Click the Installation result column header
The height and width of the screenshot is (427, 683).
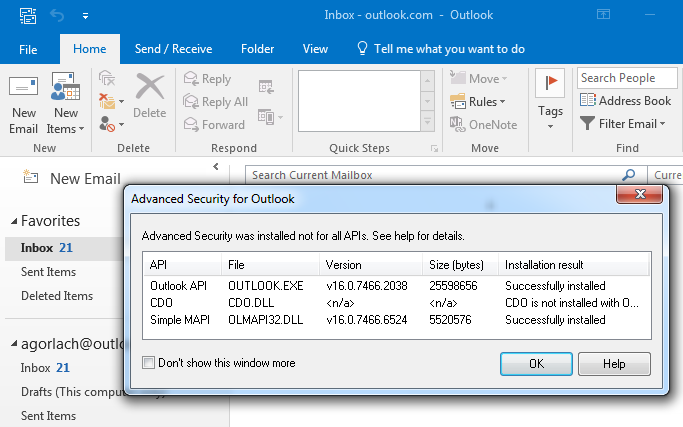[573, 265]
